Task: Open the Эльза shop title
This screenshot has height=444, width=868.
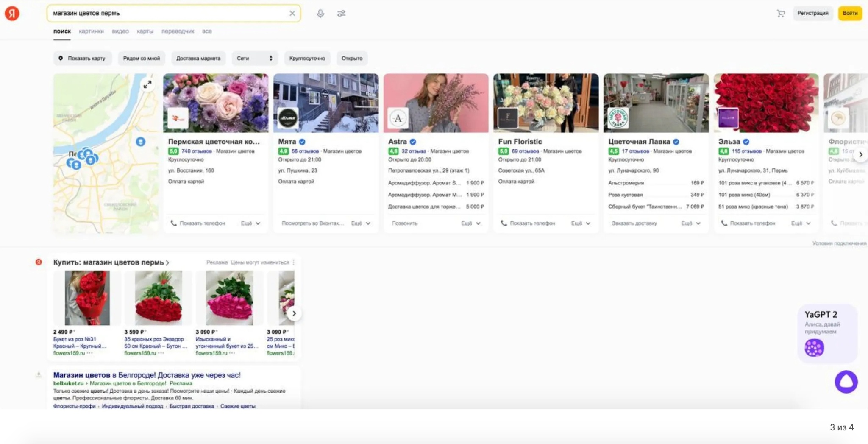Action: (729, 142)
